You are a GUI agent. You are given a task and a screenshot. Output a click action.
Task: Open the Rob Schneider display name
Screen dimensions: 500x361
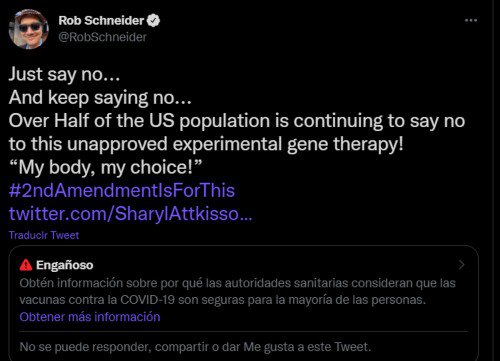coord(101,21)
